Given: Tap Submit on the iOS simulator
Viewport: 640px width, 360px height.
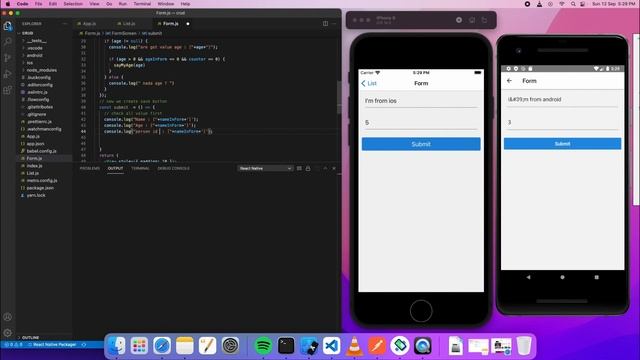Looking at the screenshot, I should [x=421, y=144].
